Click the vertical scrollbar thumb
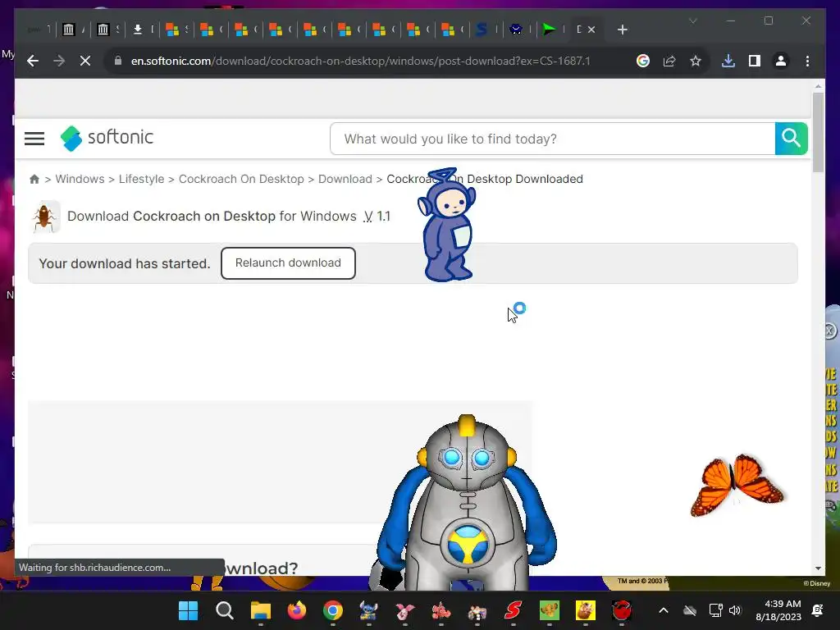The image size is (840, 630). click(818, 132)
